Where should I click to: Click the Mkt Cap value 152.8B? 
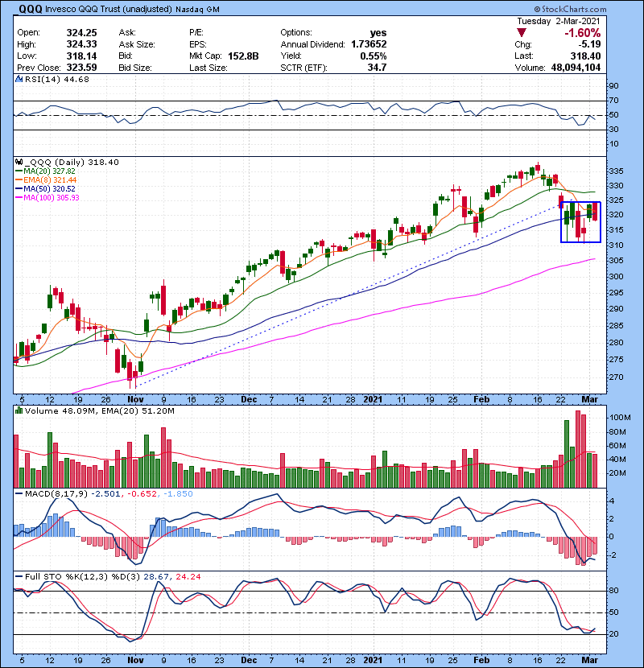pos(243,56)
